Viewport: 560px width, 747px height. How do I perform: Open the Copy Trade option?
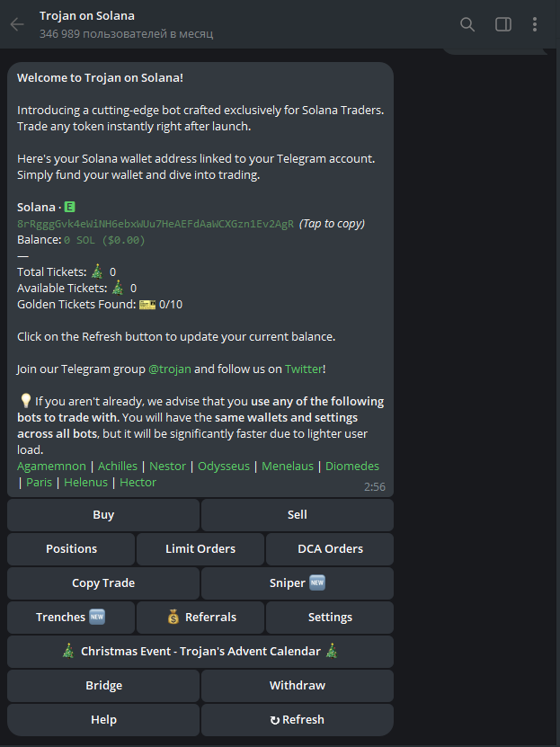103,583
